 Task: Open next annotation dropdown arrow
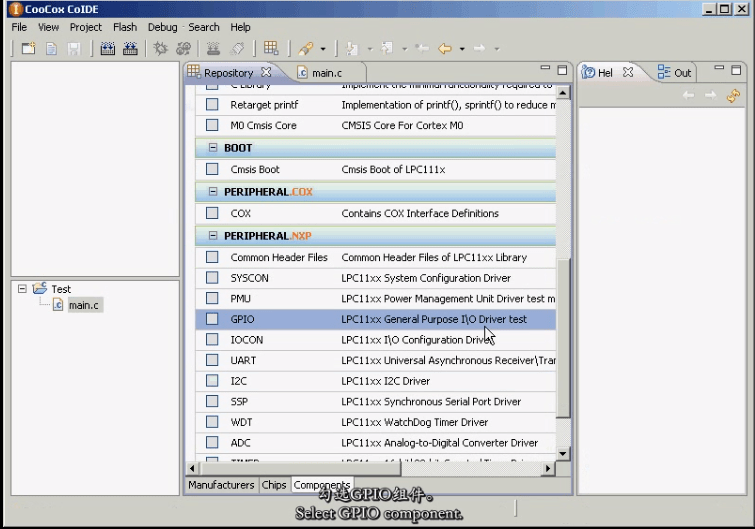coord(370,49)
